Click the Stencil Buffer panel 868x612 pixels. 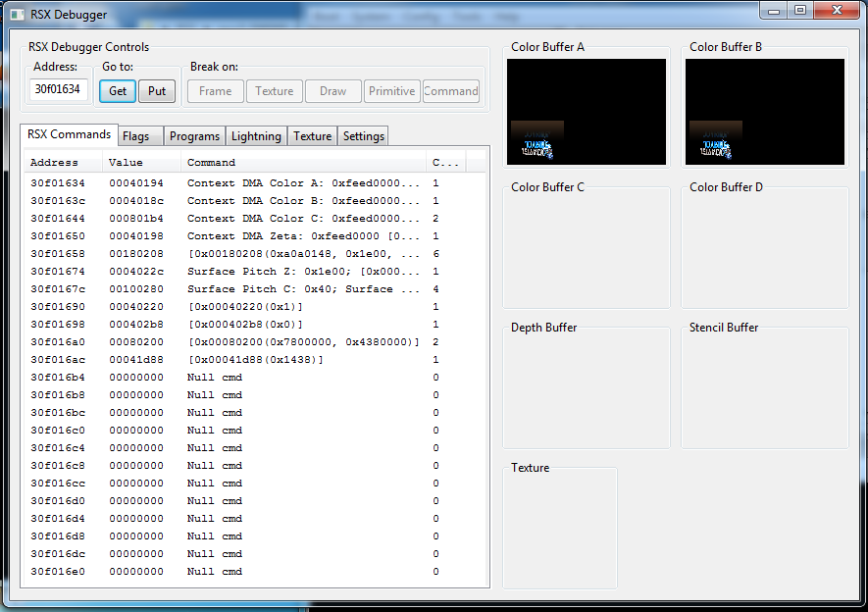(764, 389)
